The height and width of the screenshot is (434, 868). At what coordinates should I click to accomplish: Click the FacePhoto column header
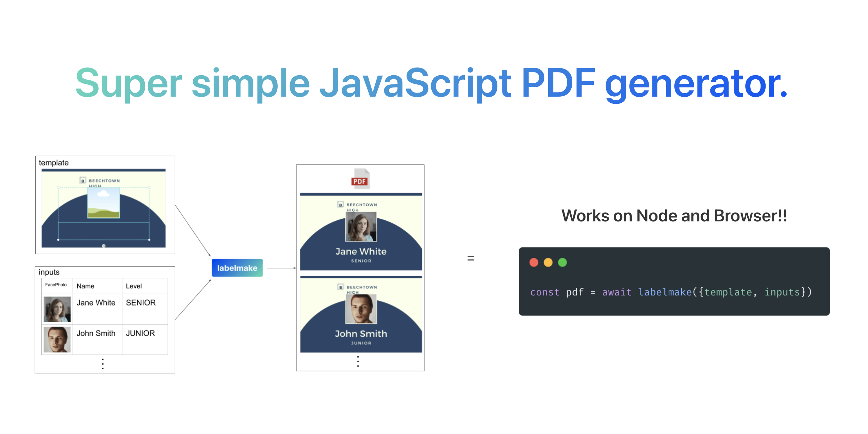56,285
